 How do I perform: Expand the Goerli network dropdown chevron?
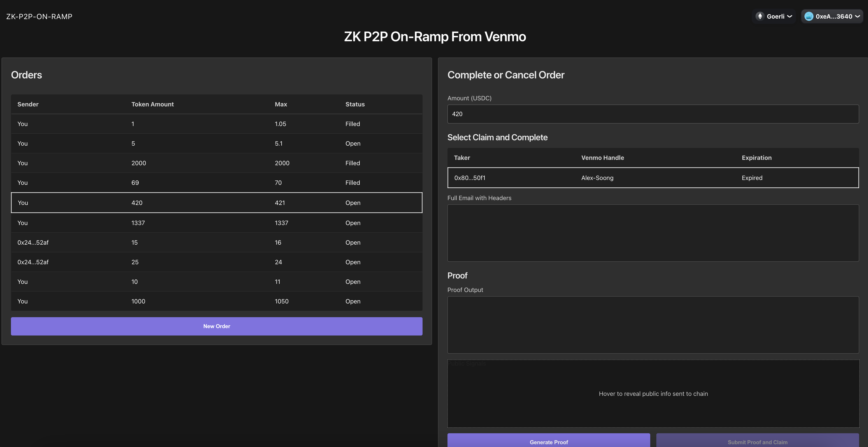pyautogui.click(x=789, y=16)
